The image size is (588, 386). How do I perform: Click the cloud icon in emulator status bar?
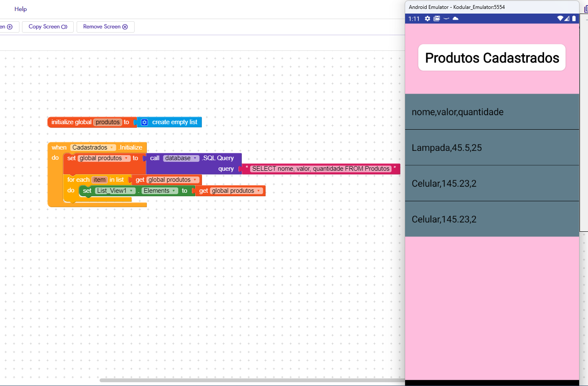pyautogui.click(x=455, y=19)
